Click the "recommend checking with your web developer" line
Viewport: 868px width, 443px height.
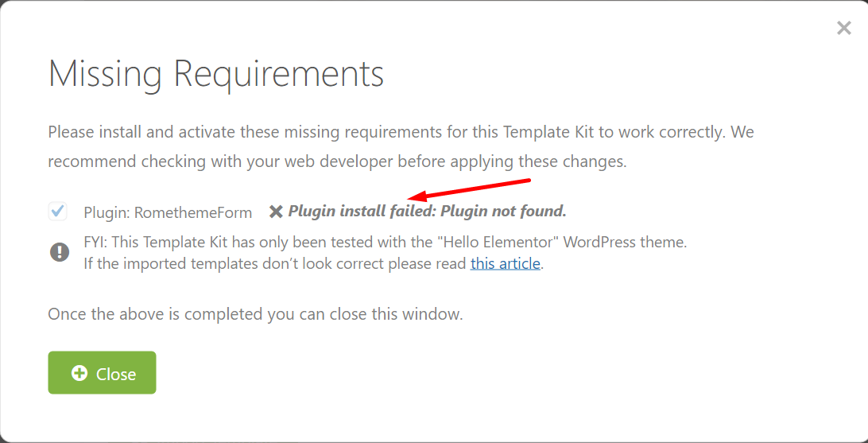[x=337, y=162]
